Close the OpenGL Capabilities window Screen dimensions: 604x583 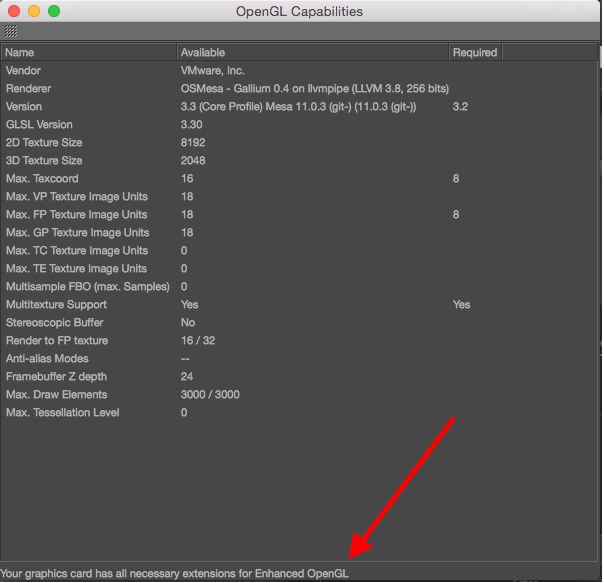tap(14, 11)
